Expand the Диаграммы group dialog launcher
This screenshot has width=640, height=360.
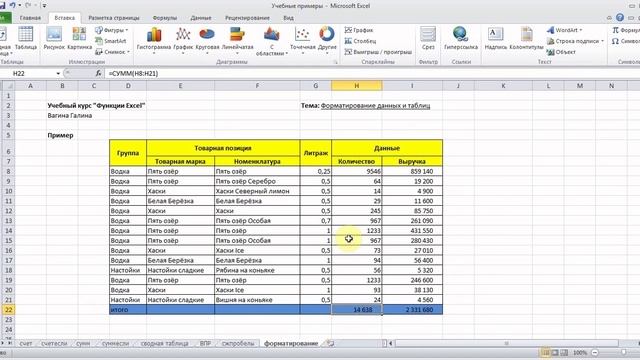click(x=336, y=62)
